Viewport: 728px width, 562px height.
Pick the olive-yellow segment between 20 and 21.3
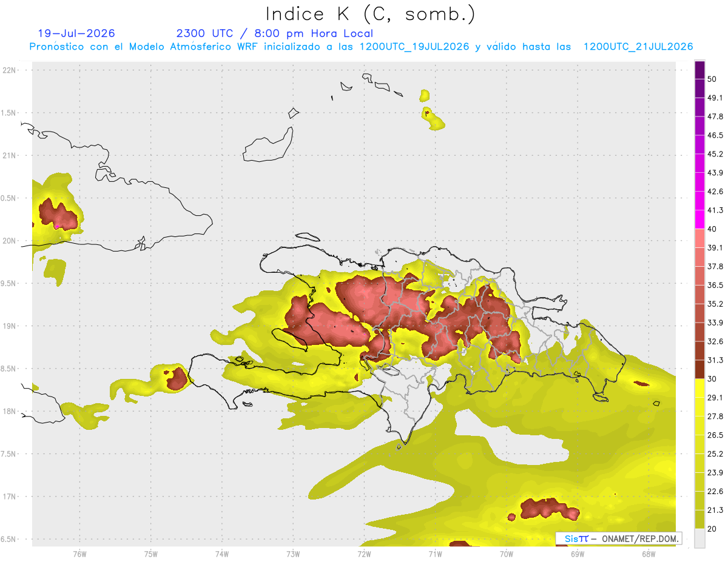pyautogui.click(x=699, y=520)
